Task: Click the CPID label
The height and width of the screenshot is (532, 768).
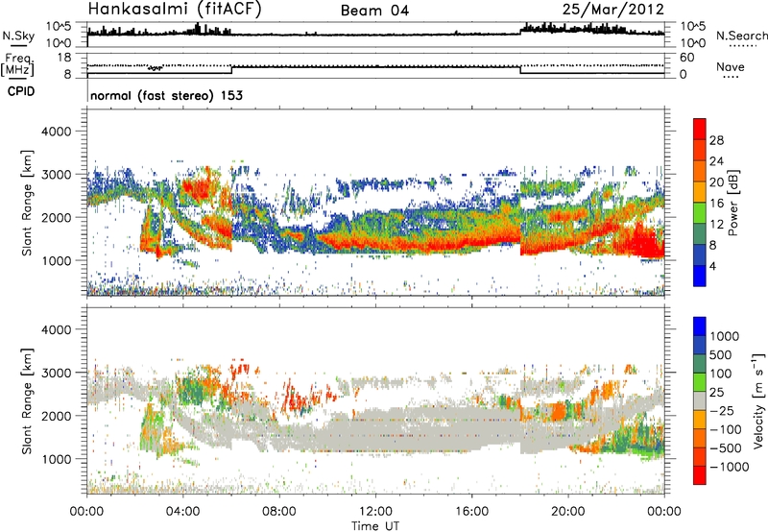Action: tap(21, 91)
